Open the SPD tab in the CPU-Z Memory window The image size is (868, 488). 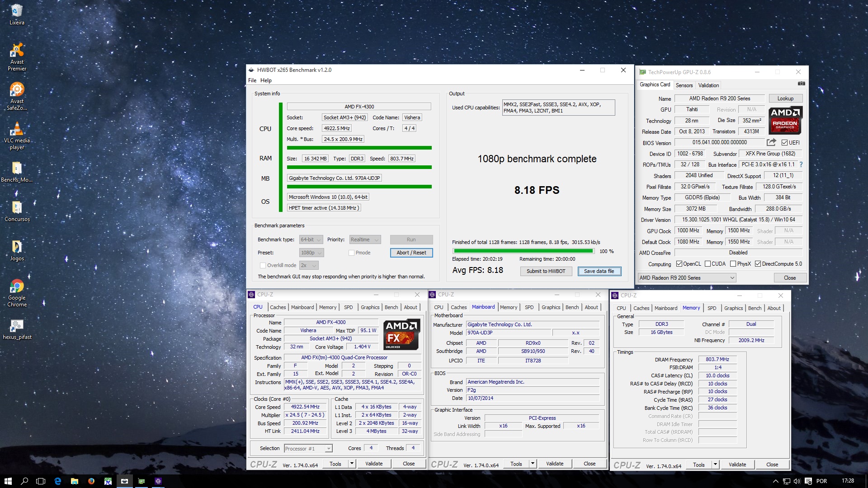pyautogui.click(x=712, y=308)
